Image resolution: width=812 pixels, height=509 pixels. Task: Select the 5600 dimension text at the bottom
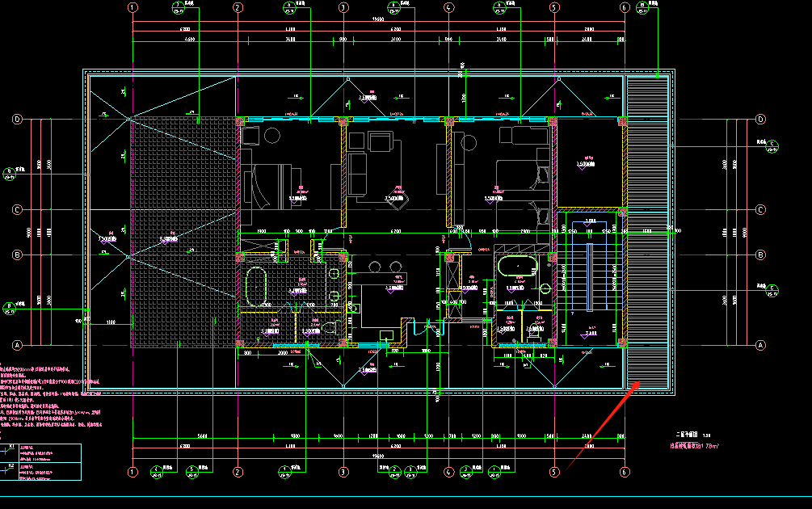pos(203,436)
